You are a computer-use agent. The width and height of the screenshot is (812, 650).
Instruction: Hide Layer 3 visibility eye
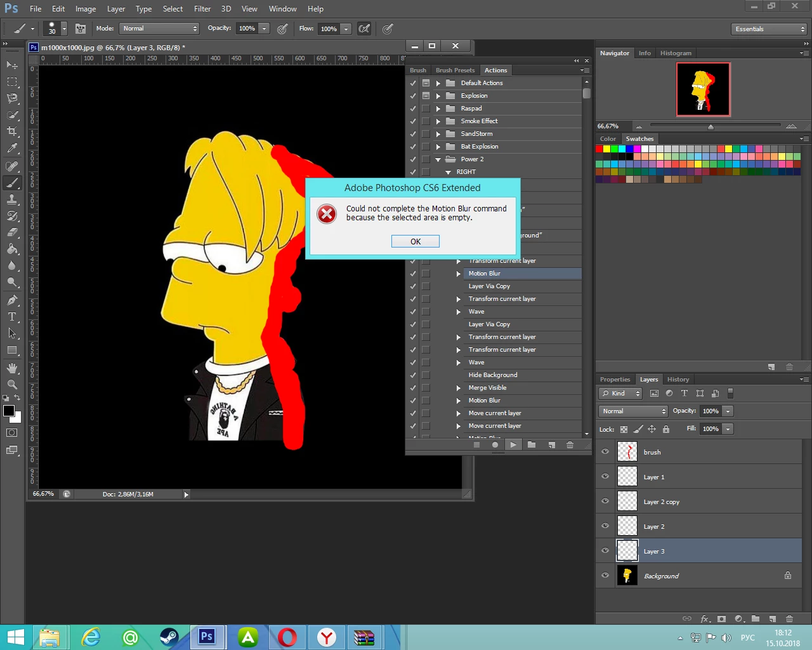pos(605,551)
